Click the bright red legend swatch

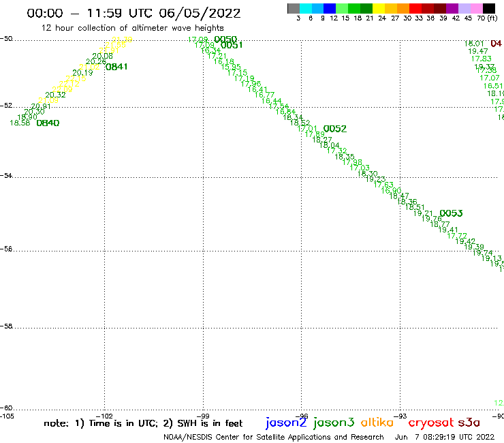point(415,8)
